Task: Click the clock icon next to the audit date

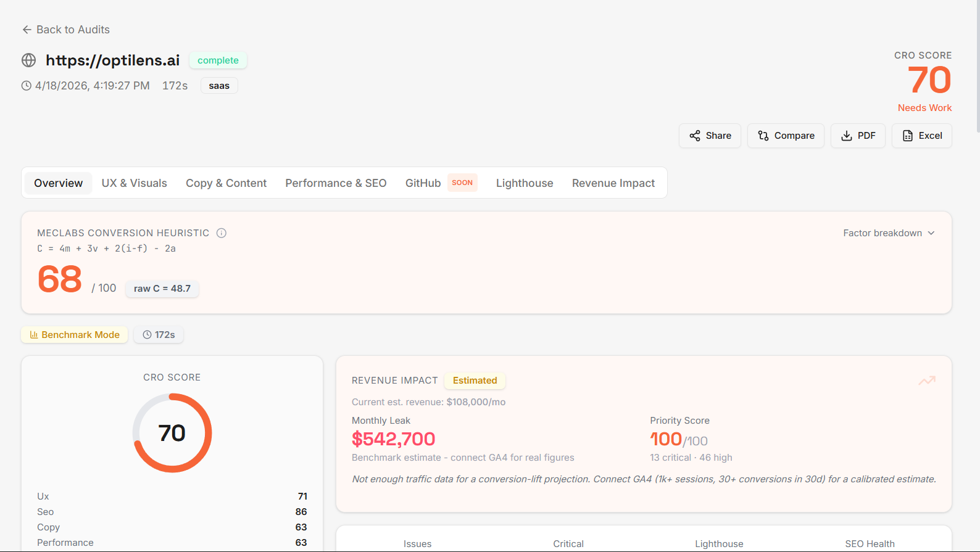Action: point(26,86)
